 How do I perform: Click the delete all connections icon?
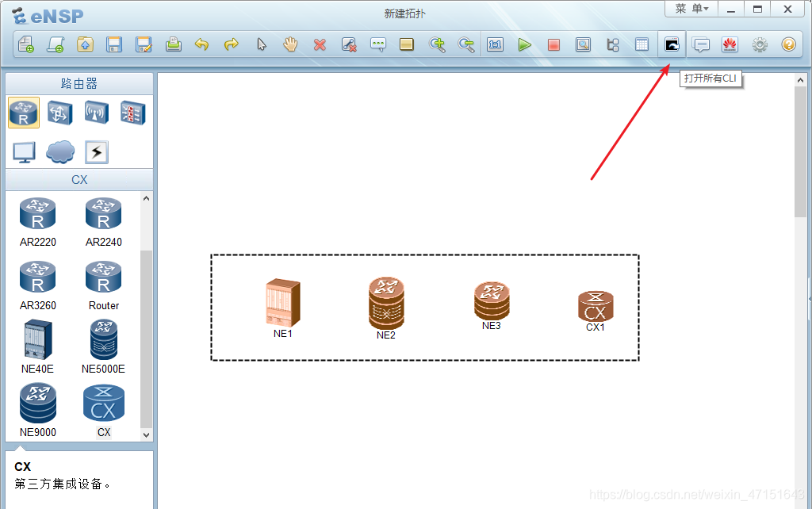click(349, 44)
